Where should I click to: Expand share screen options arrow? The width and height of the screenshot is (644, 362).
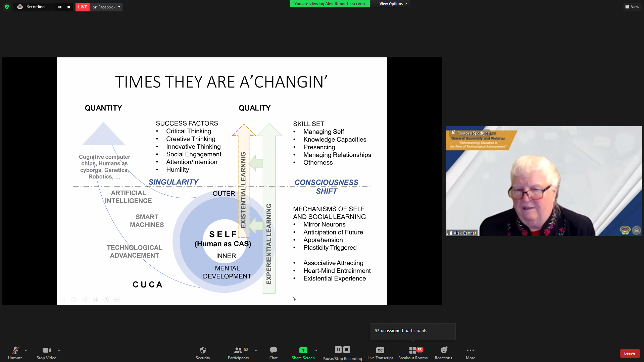pyautogui.click(x=316, y=350)
